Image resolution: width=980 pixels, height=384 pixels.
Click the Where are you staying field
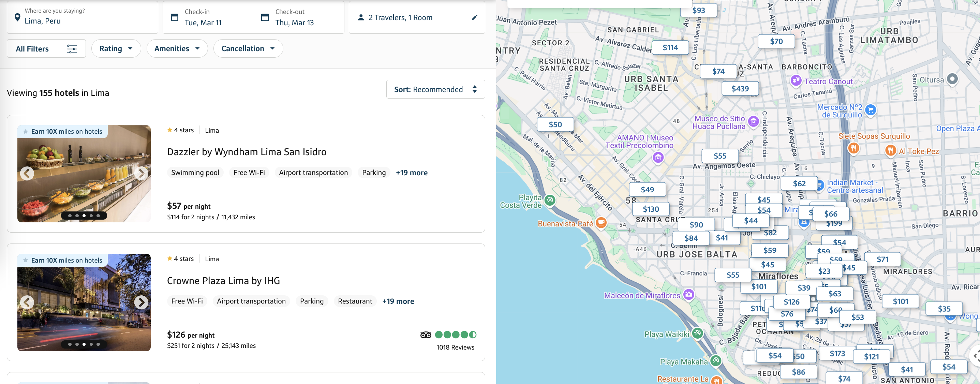(83, 17)
